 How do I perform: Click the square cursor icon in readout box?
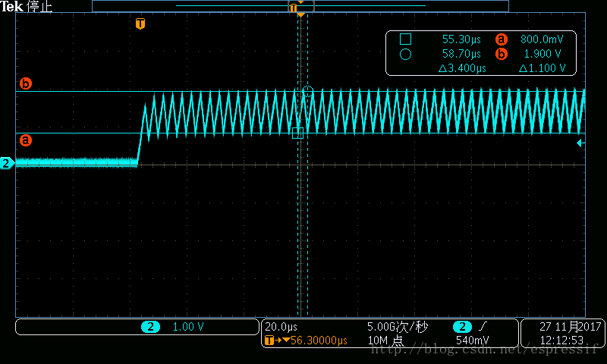[x=405, y=39]
